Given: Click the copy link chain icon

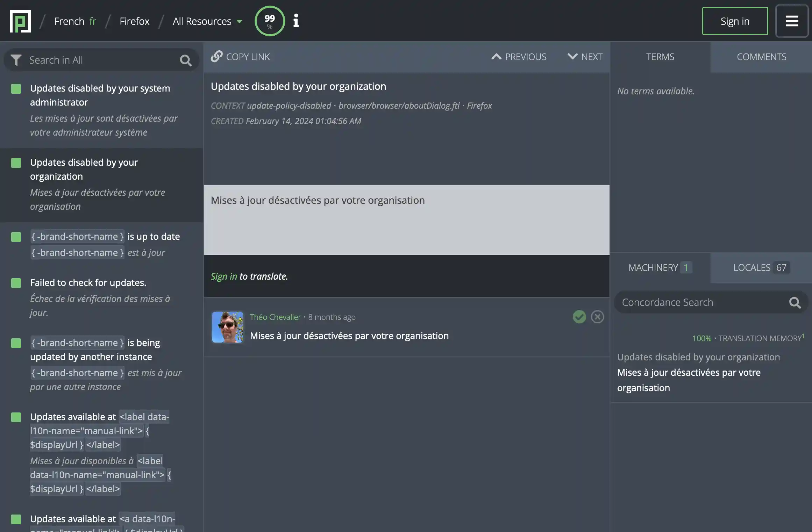Looking at the screenshot, I should point(217,56).
